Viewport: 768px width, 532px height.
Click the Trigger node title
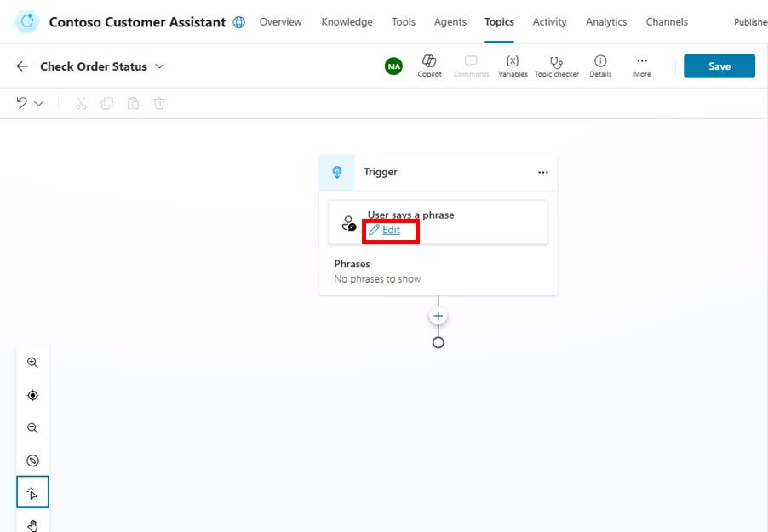(x=381, y=172)
